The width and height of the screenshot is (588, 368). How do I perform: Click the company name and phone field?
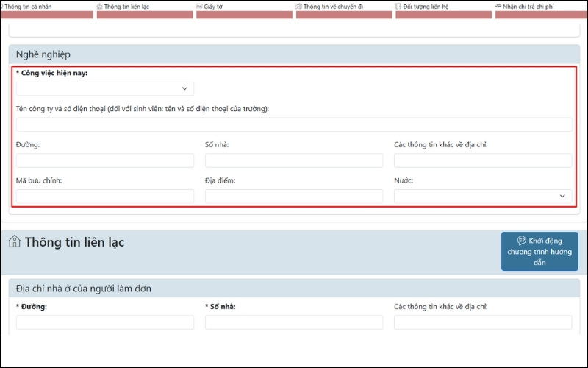coord(294,124)
